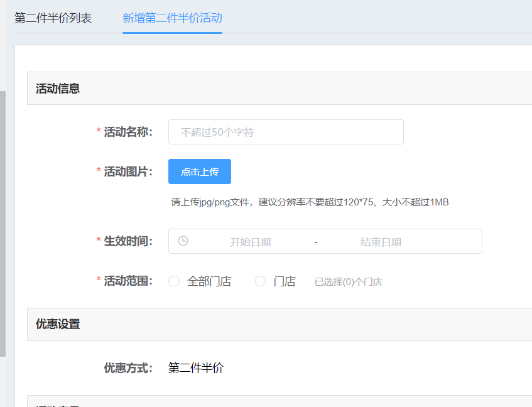This screenshot has height=407, width=532.
Task: Choose the 门店 radio option
Action: (260, 281)
